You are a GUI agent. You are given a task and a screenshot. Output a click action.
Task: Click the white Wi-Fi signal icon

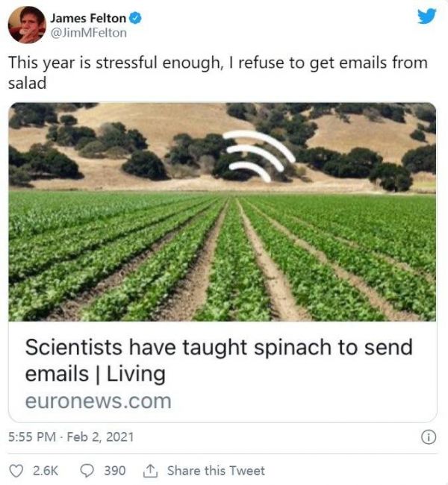coord(258,154)
